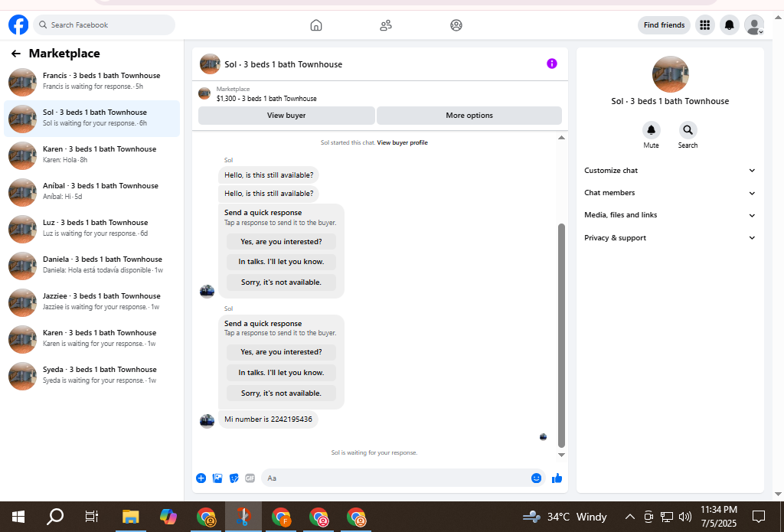Image resolution: width=784 pixels, height=532 pixels.
Task: Open Francis townhouse conversation
Action: coord(92,81)
